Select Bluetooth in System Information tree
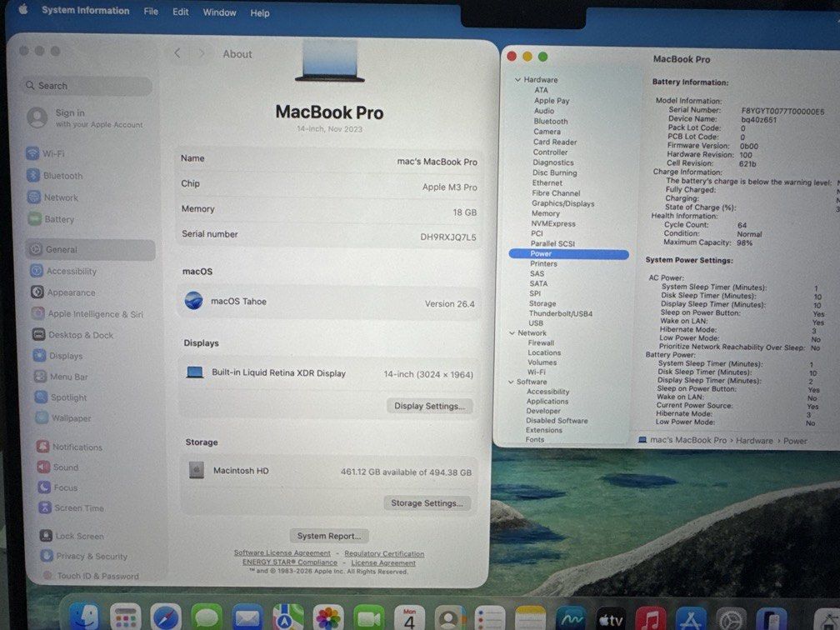The width and height of the screenshot is (840, 630). click(x=551, y=121)
